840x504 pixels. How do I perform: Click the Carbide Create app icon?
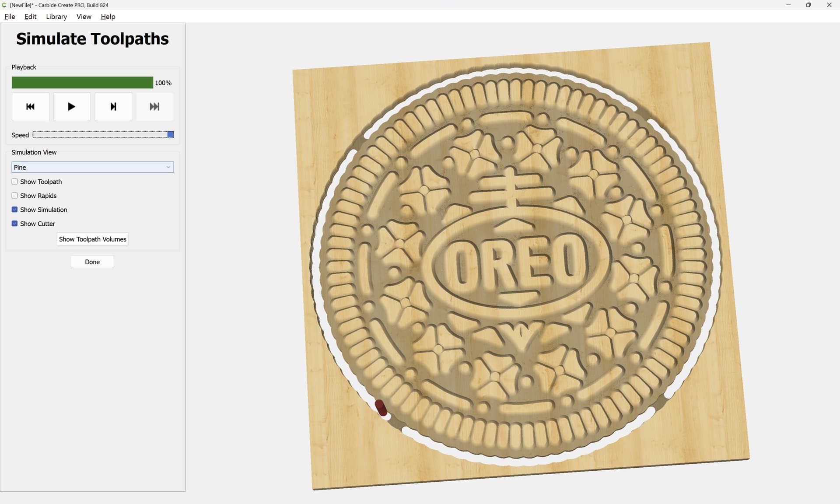(4, 5)
